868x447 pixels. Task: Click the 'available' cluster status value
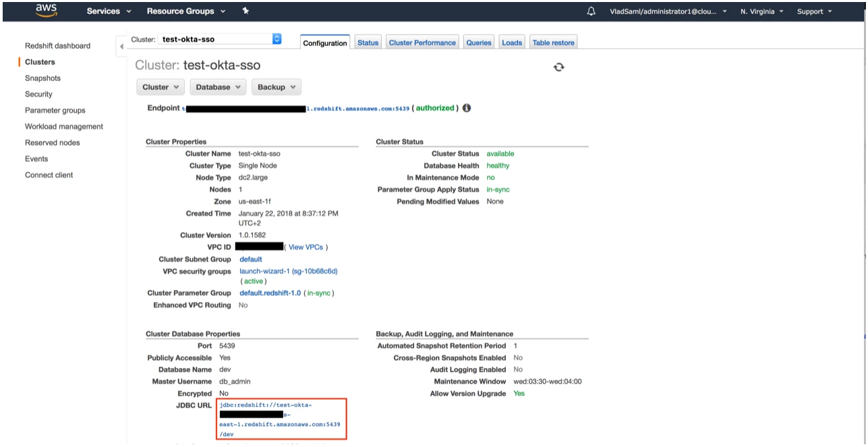tap(500, 154)
